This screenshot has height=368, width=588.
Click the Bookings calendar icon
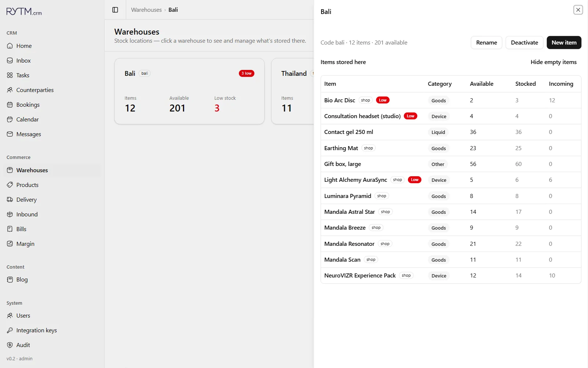click(10, 105)
